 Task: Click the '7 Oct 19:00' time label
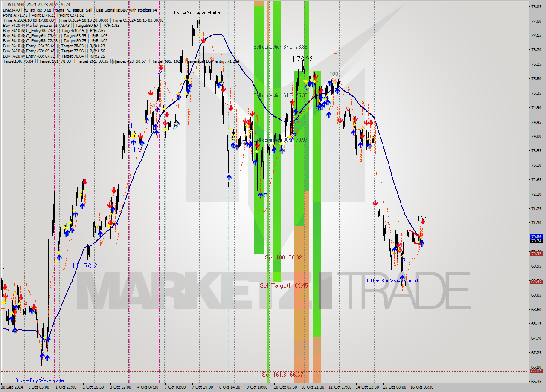click(203, 387)
